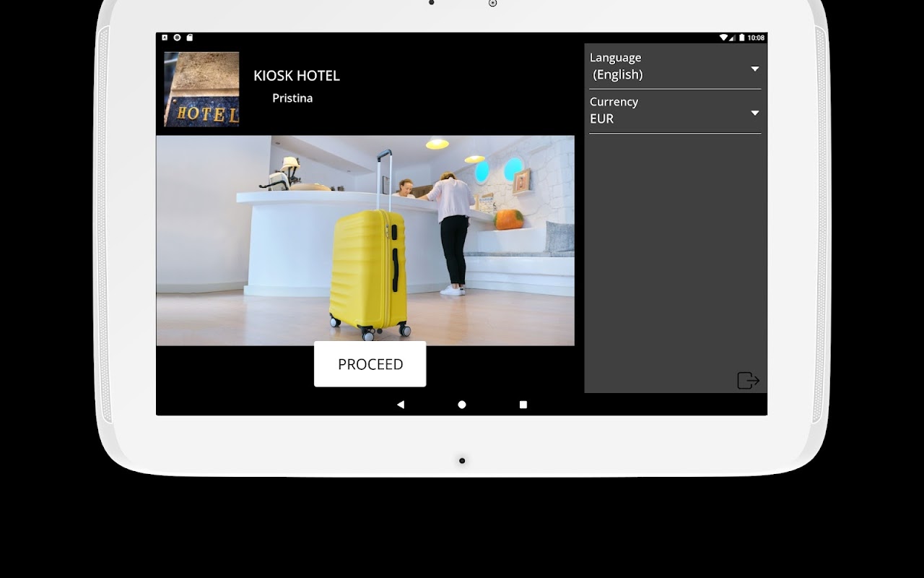The height and width of the screenshot is (578, 924).
Task: Tap the Currency dropdown arrow
Action: pos(755,113)
